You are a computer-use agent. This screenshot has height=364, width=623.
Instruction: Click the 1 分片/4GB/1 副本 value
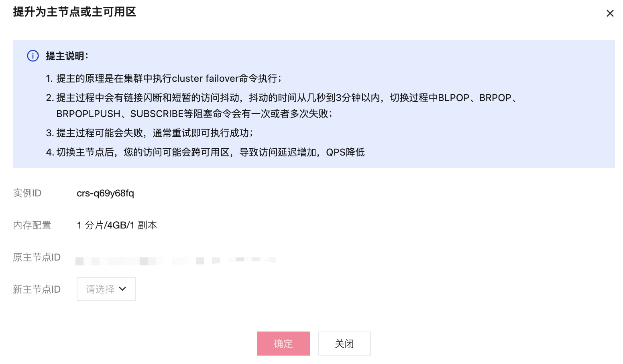click(x=117, y=225)
